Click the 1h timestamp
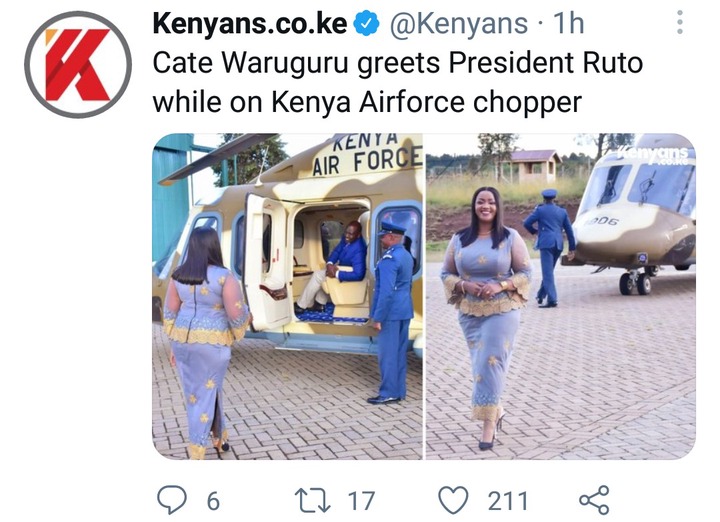The image size is (720, 522). [x=568, y=23]
